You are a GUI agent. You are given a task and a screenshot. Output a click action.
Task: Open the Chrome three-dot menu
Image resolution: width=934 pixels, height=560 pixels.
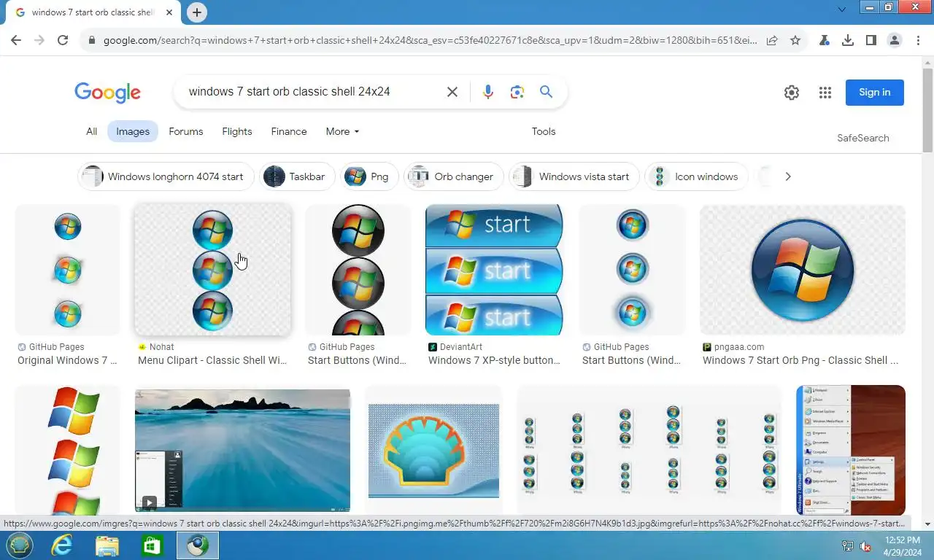[918, 40]
